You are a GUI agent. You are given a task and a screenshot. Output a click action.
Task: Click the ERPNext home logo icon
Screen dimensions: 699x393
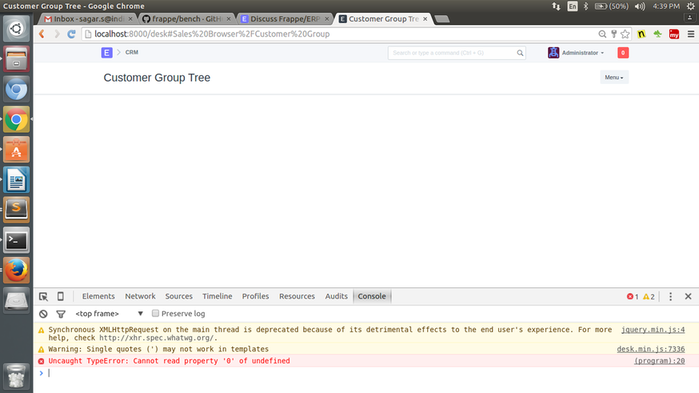(107, 53)
